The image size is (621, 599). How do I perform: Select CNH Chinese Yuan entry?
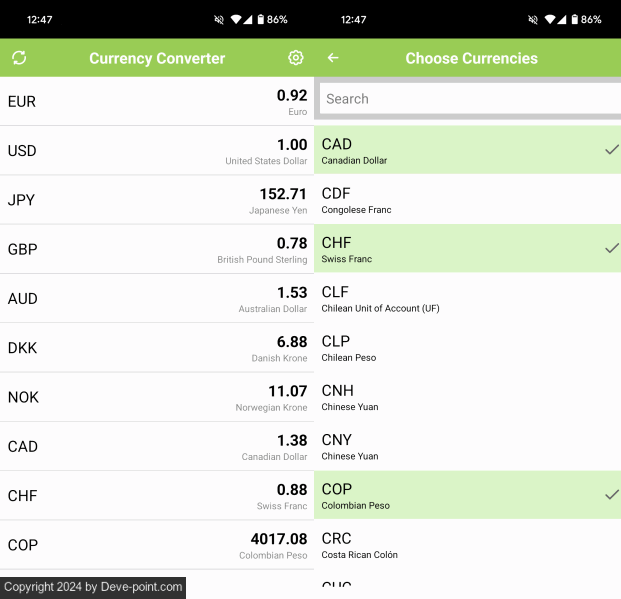[x=467, y=396]
